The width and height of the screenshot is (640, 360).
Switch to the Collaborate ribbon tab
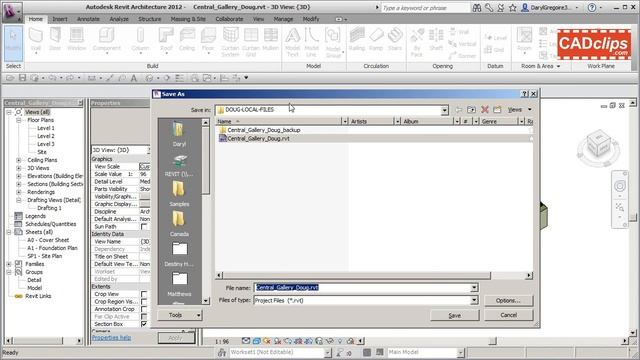229,19
